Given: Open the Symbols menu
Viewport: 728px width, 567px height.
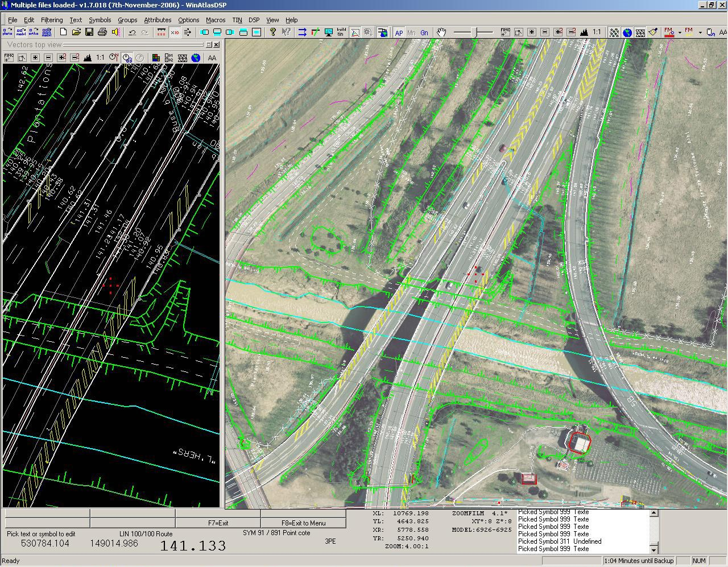Looking at the screenshot, I should pos(100,19).
